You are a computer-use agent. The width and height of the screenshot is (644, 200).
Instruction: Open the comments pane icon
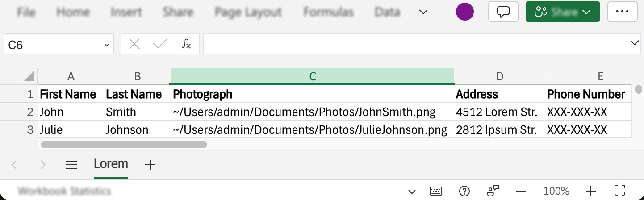(503, 12)
